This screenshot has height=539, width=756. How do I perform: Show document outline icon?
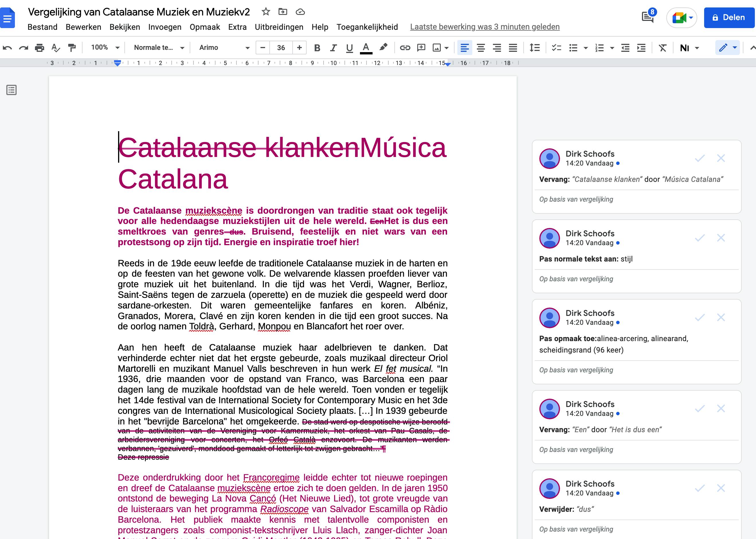[12, 90]
